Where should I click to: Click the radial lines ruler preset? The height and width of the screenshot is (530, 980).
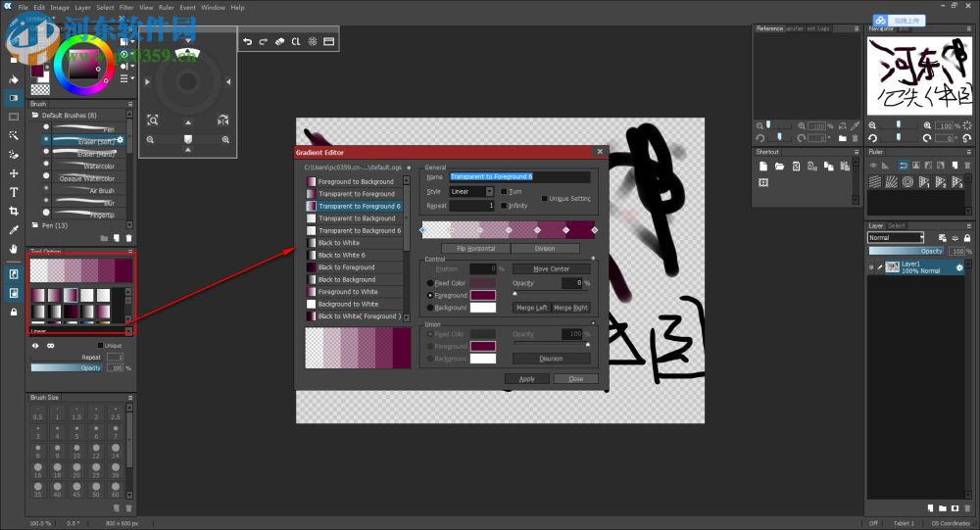(891, 182)
